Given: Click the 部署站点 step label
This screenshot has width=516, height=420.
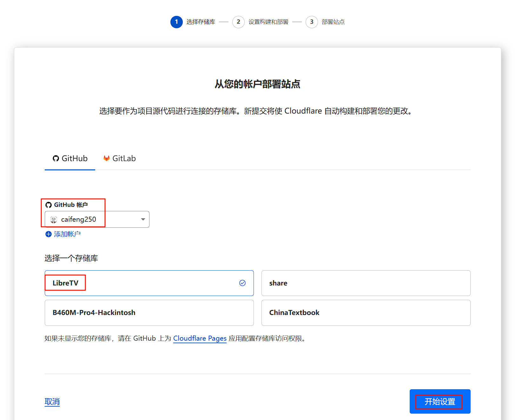Looking at the screenshot, I should [x=333, y=22].
